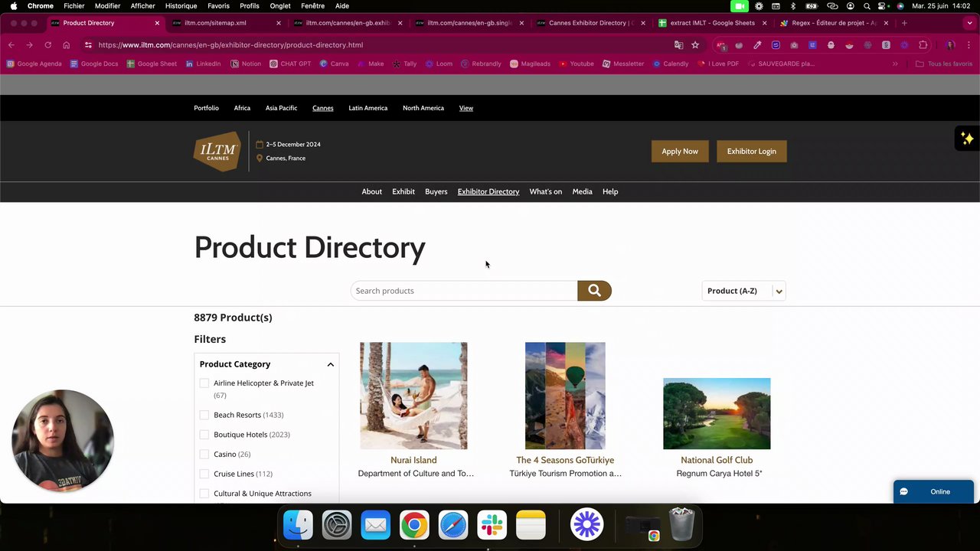The height and width of the screenshot is (551, 980).
Task: Check the Casino filter checkbox
Action: point(204,455)
